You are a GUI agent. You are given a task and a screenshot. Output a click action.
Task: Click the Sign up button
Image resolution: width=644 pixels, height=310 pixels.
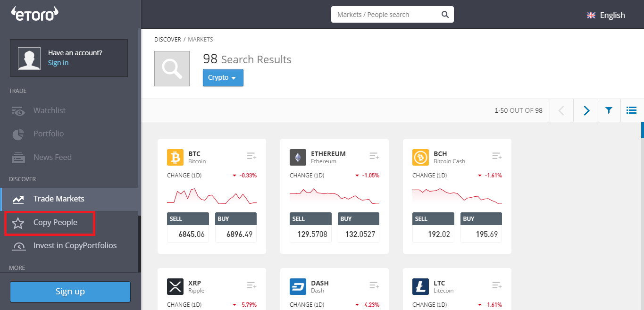(x=70, y=292)
